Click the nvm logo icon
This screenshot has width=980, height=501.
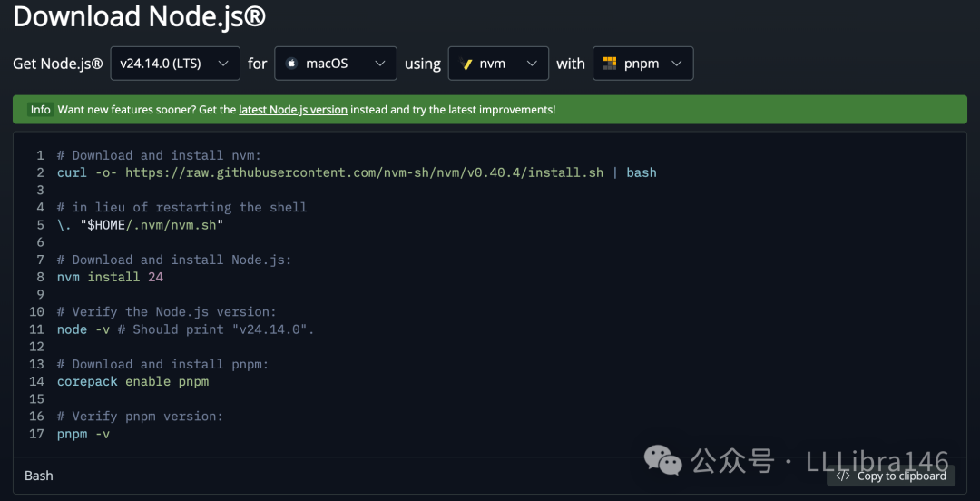click(x=465, y=64)
